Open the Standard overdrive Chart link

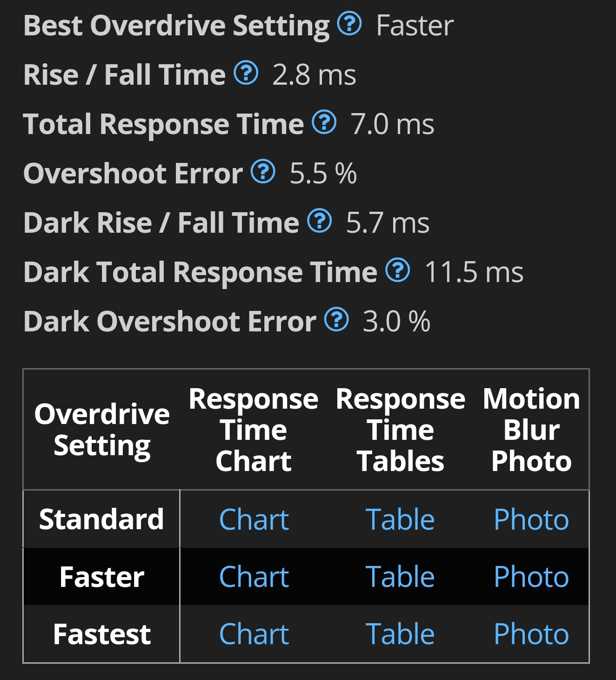pyautogui.click(x=254, y=519)
